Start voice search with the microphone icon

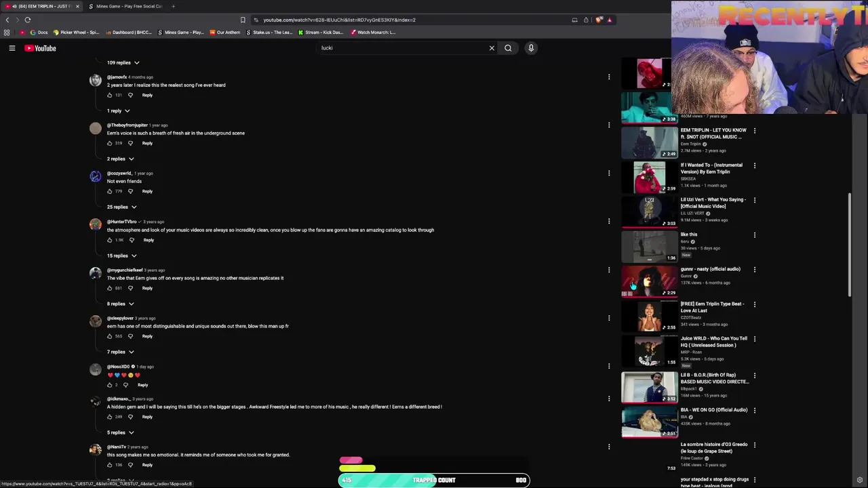pos(531,48)
